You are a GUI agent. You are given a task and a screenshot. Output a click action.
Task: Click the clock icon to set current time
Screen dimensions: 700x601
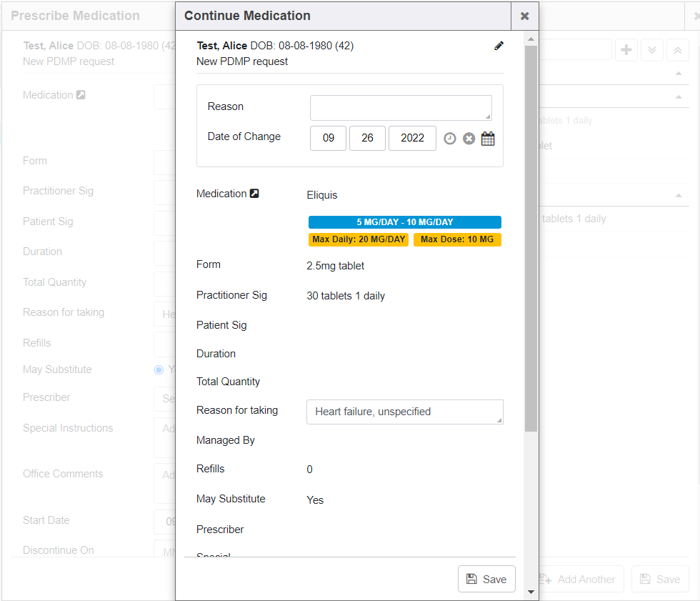(449, 139)
